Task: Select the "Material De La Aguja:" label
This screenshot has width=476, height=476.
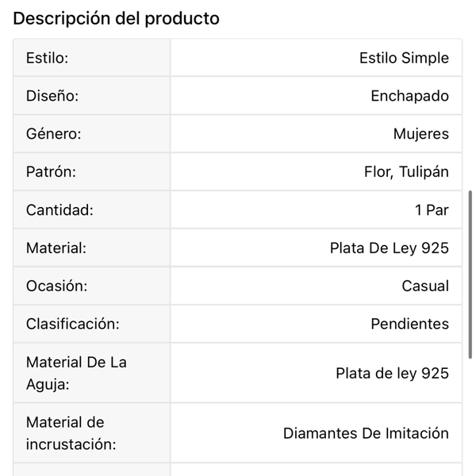Action: 76,373
